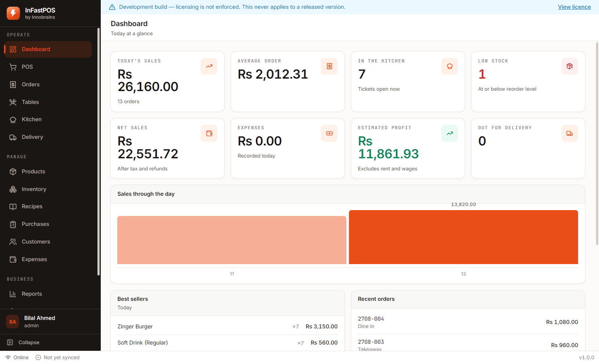The image size is (599, 364).
Task: Click the Recipes book icon
Action: point(13,206)
